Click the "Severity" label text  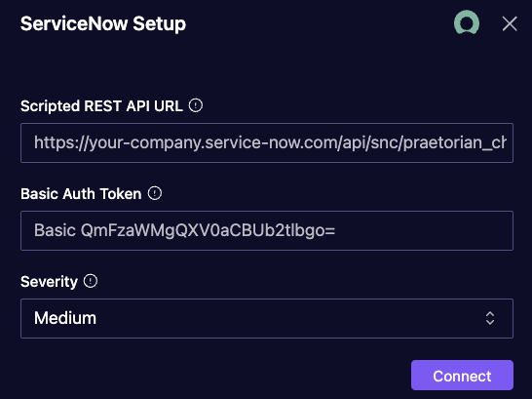click(x=49, y=282)
